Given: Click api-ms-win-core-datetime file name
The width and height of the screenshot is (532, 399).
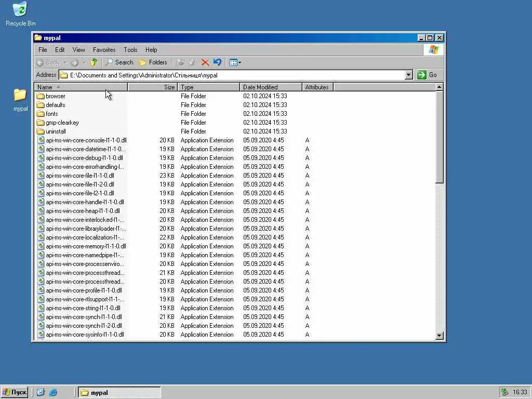Looking at the screenshot, I should click(86, 149).
